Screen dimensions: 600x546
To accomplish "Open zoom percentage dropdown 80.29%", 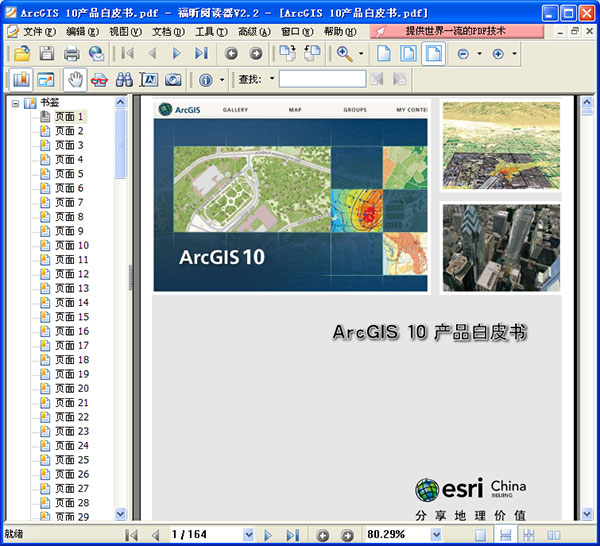I will click(436, 534).
